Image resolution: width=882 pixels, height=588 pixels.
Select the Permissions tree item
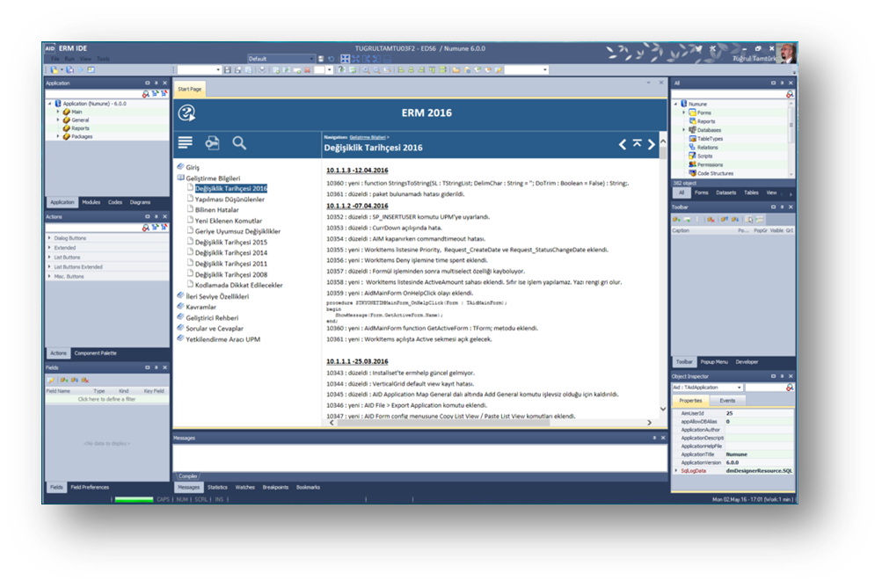710,164
